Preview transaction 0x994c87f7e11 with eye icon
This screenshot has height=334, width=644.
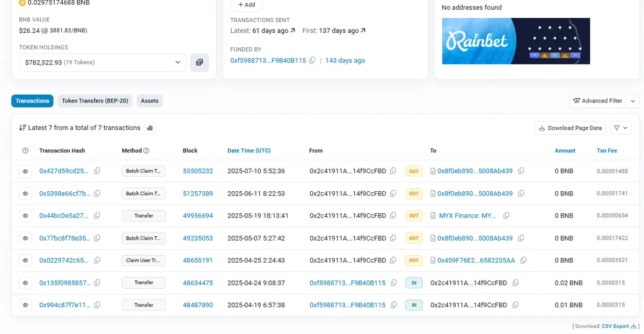25,305
